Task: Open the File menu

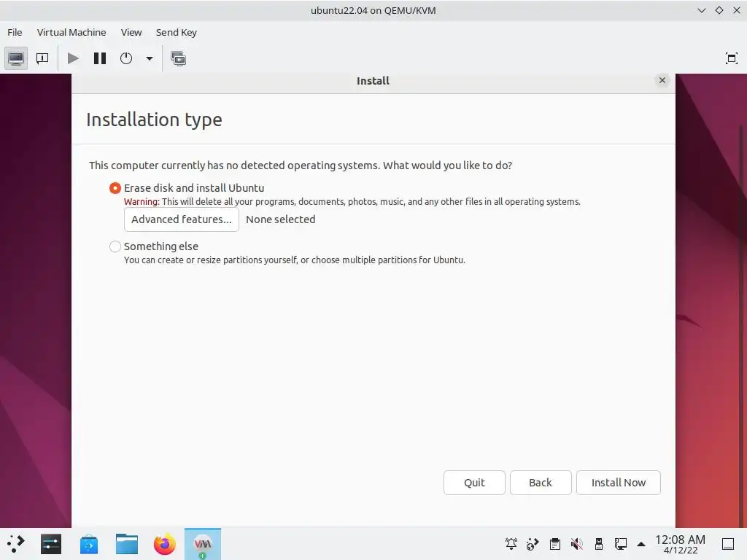Action: click(x=15, y=32)
